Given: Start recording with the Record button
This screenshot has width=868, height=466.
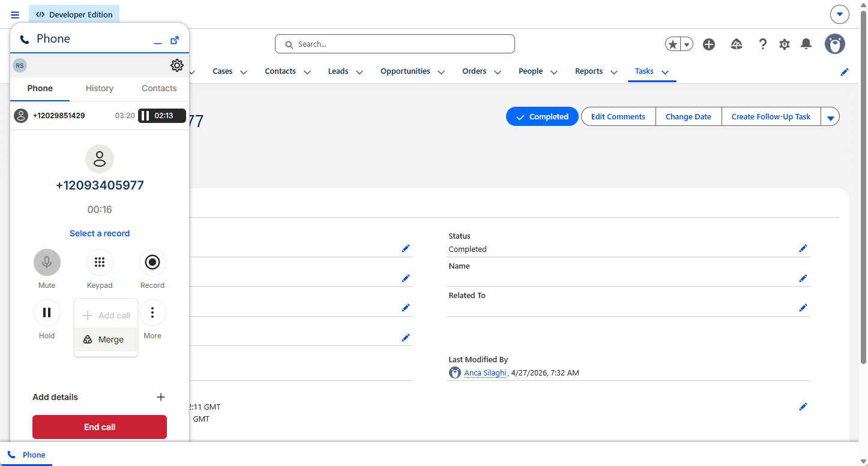Looking at the screenshot, I should point(152,262).
